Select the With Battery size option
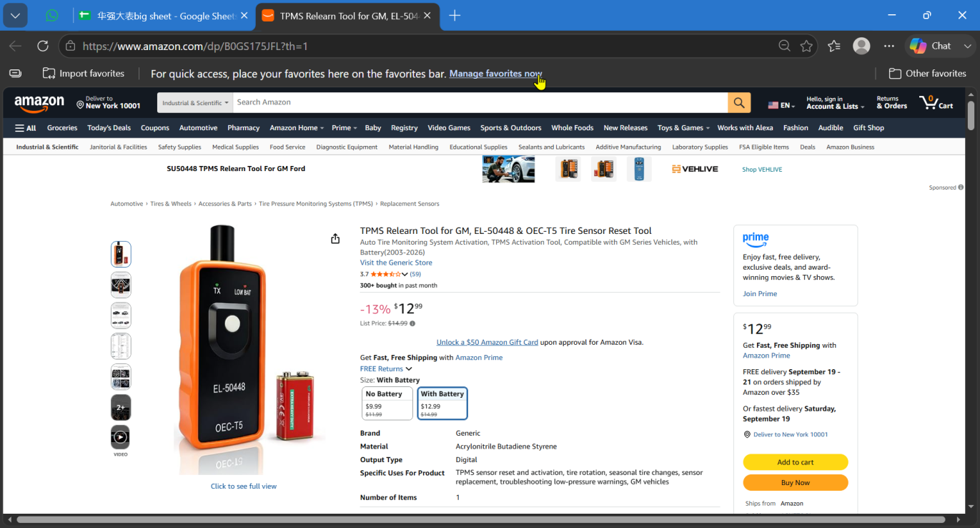The width and height of the screenshot is (980, 528). [442, 404]
